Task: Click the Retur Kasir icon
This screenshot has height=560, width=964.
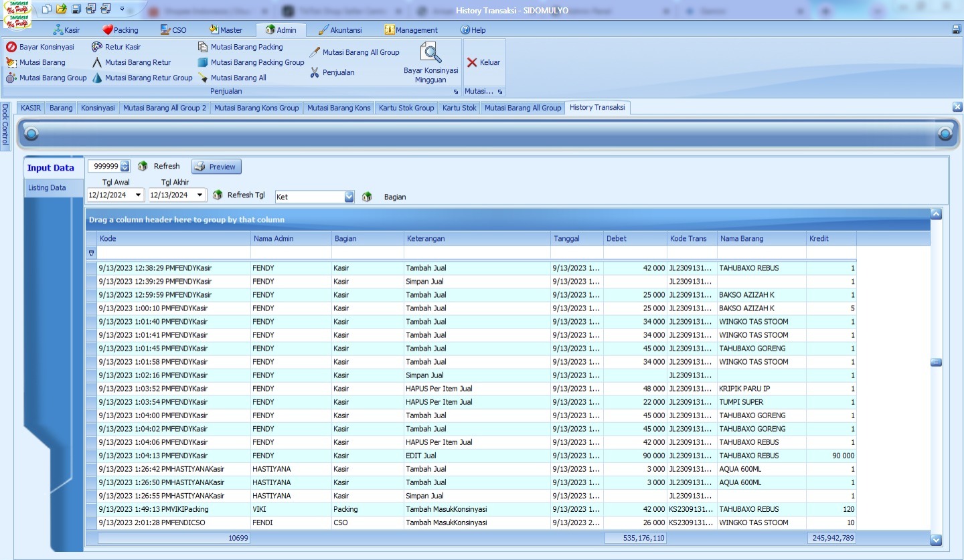Action: (97, 47)
